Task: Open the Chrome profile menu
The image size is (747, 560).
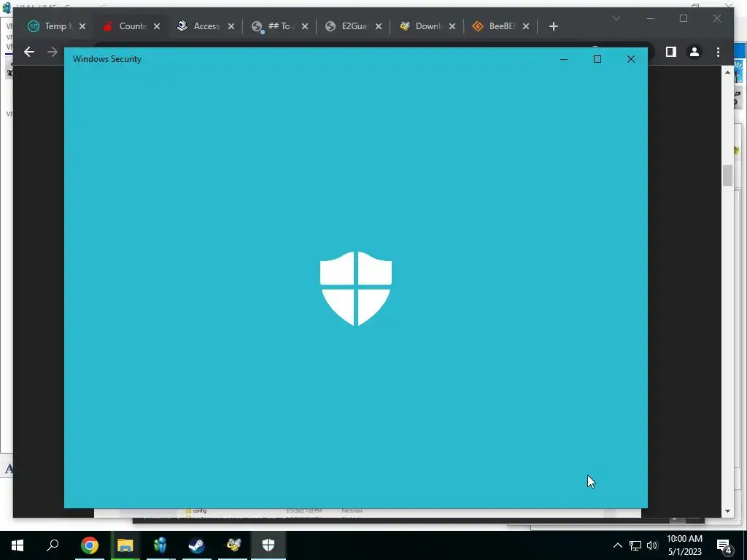Action: tap(694, 52)
